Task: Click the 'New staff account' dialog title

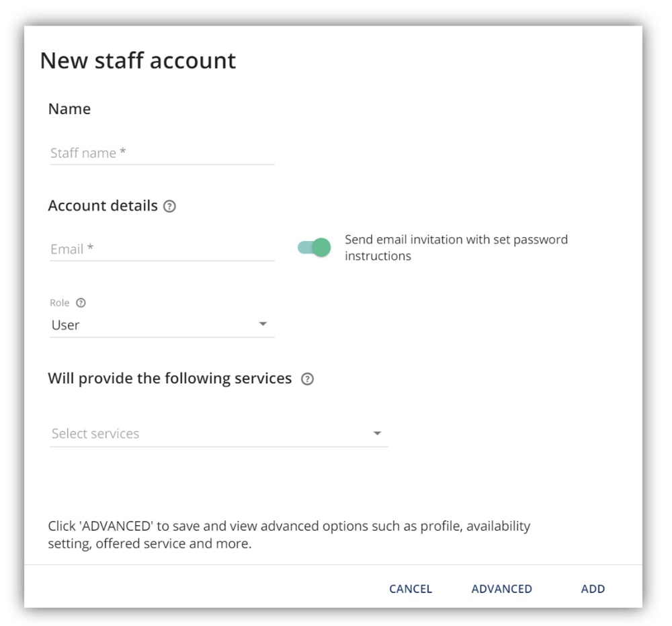Action: click(x=138, y=60)
